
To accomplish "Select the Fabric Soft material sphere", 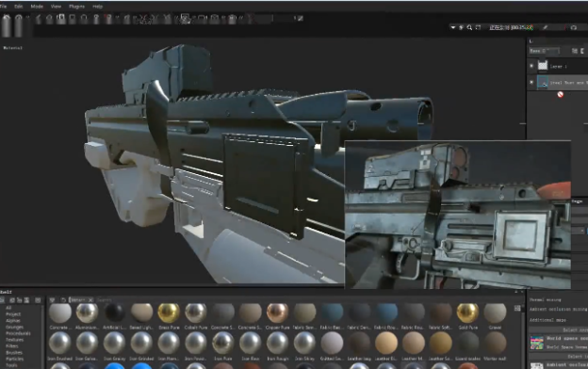I will 441,313.
